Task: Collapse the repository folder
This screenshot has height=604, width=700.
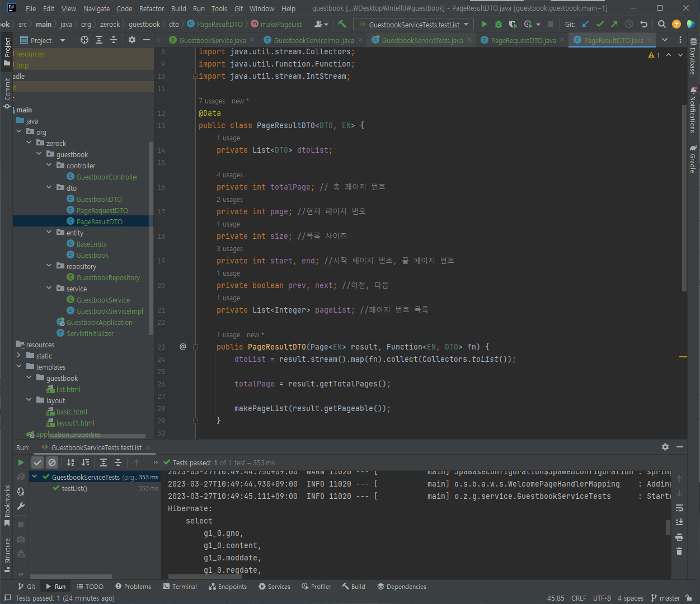Action: click(49, 266)
